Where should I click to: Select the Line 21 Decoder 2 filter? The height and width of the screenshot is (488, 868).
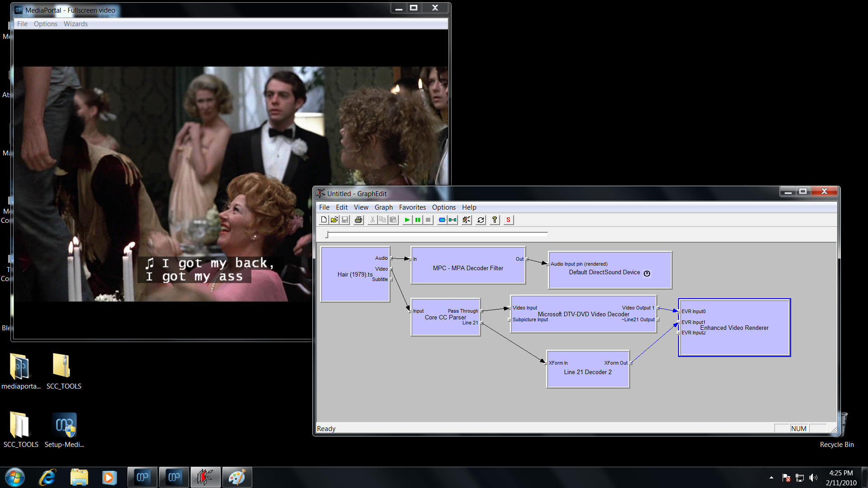(x=587, y=377)
